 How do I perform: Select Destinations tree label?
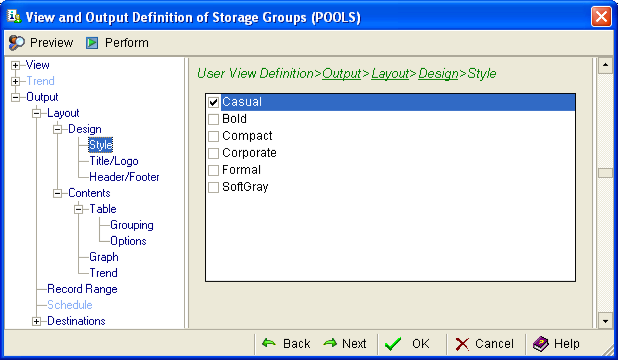(x=76, y=321)
